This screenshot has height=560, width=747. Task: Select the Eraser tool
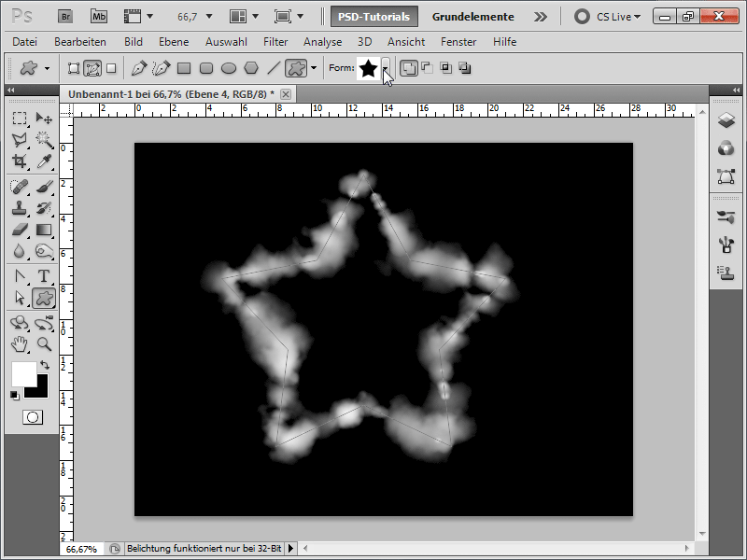[x=20, y=230]
